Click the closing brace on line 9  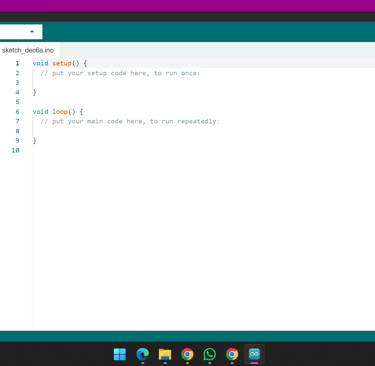[34, 141]
